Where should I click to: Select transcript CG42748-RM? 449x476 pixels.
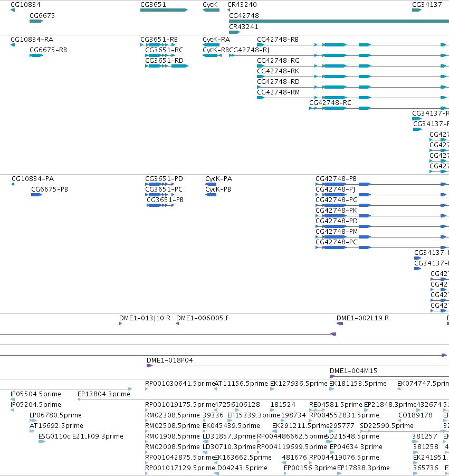point(279,92)
